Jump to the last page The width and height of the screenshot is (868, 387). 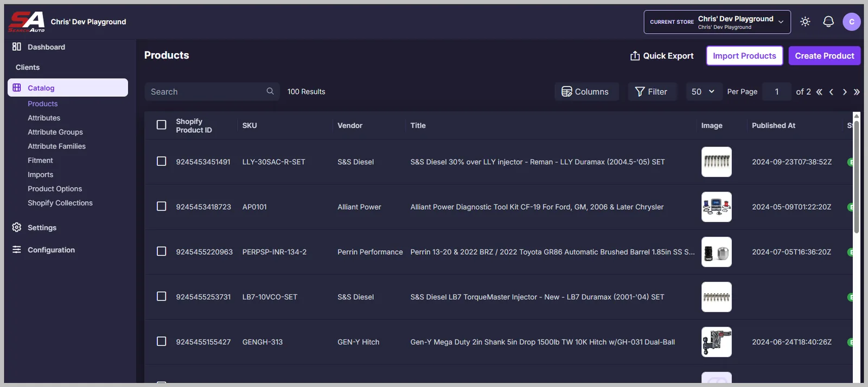click(x=857, y=92)
